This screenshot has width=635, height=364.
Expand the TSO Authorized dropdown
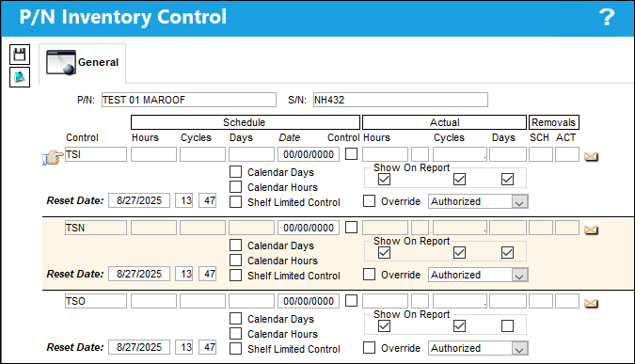coord(519,348)
